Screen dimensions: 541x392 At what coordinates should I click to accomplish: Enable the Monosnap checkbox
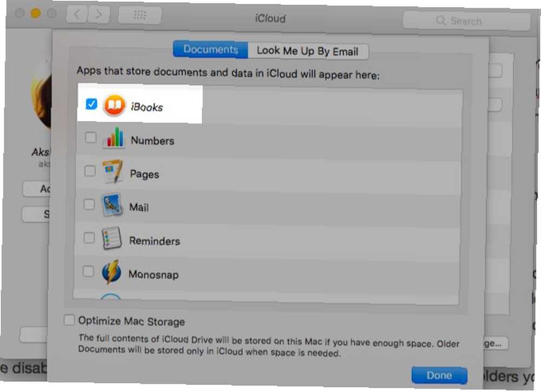[88, 271]
